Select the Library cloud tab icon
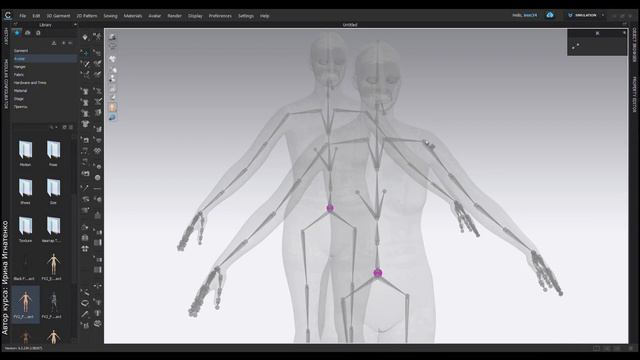Viewport: 640px width, 360px height. [28, 33]
